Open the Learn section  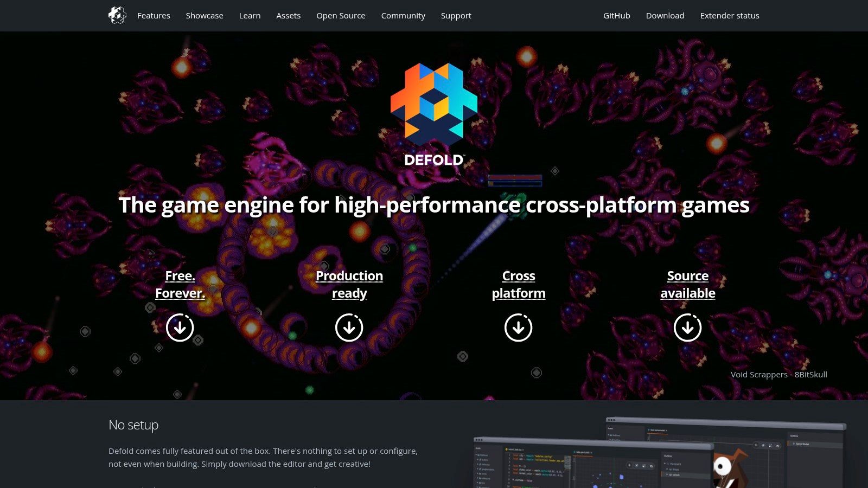[x=250, y=16]
